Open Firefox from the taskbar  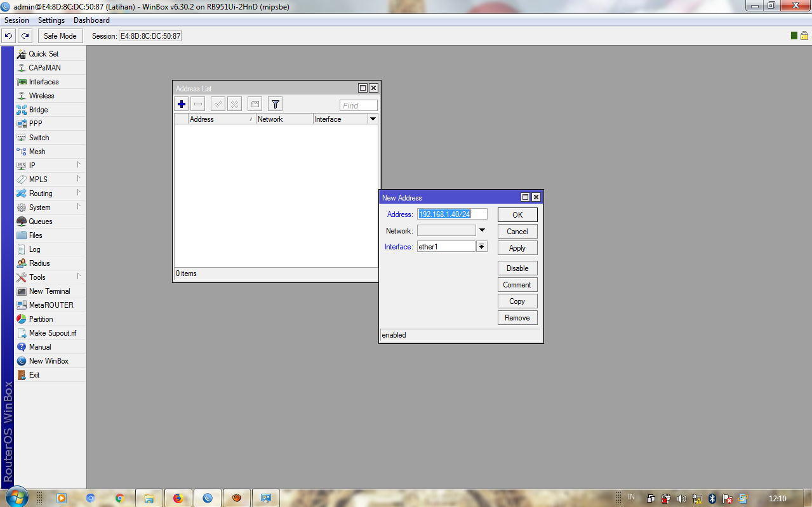[178, 498]
